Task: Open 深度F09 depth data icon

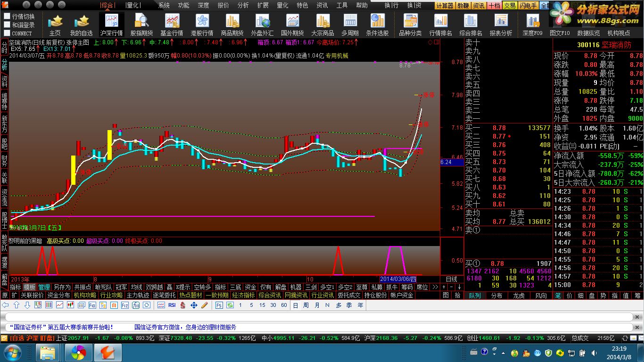Action: [x=533, y=25]
